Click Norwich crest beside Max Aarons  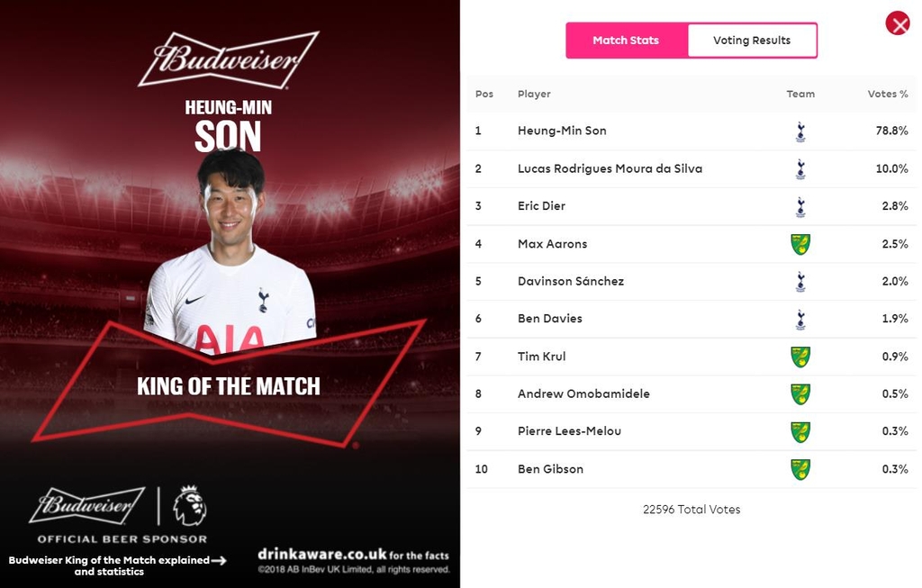(800, 244)
